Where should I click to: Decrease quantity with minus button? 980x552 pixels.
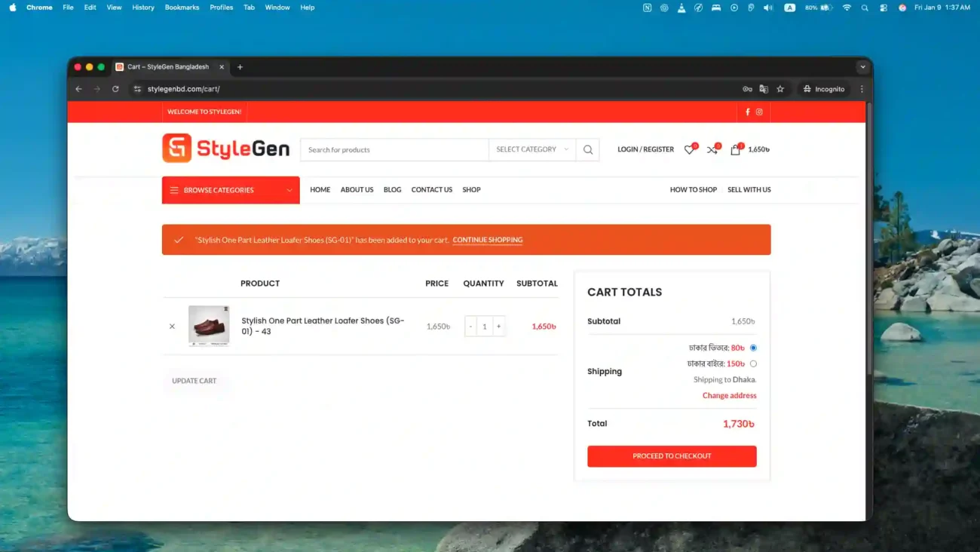[x=470, y=327]
